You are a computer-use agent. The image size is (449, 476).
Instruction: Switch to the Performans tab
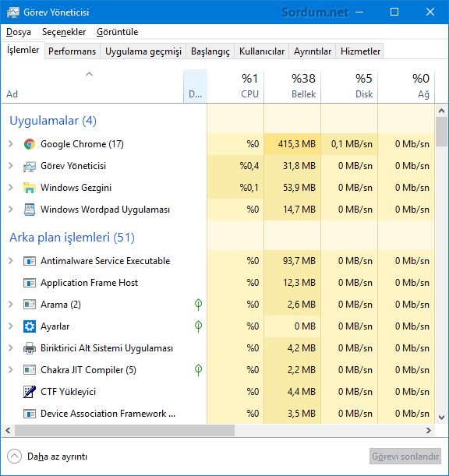[x=72, y=51]
